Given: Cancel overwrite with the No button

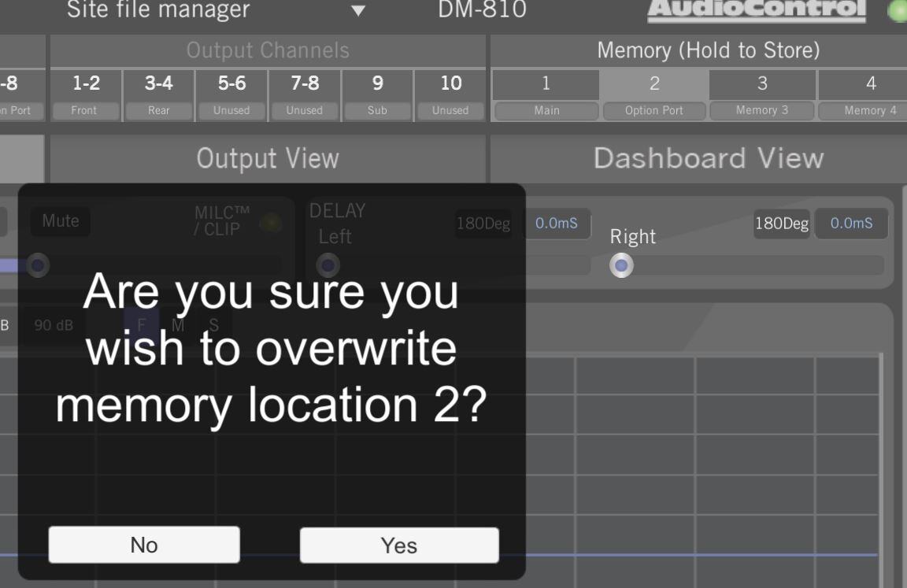Looking at the screenshot, I should point(144,545).
